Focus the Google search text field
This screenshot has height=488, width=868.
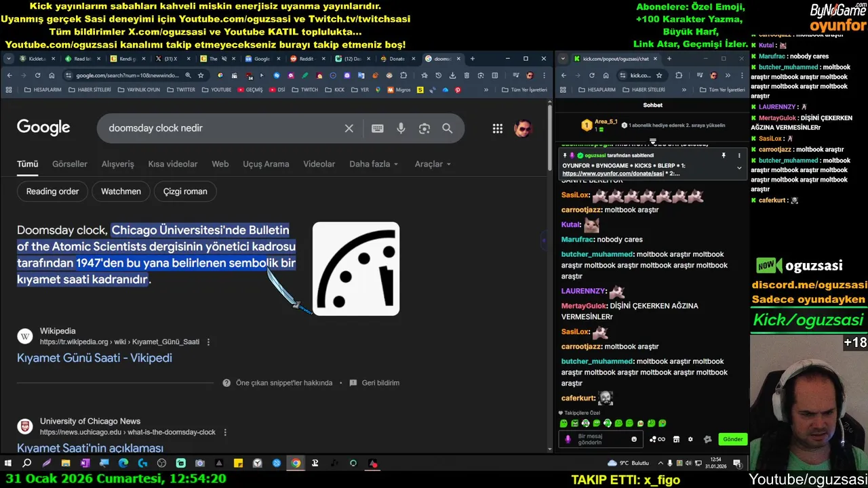(224, 128)
